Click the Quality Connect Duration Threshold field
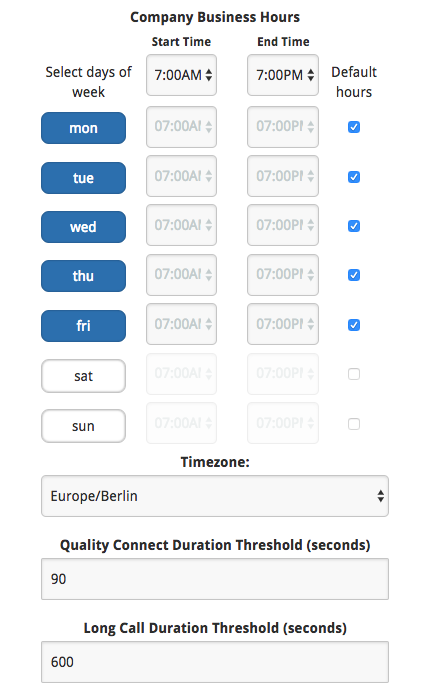Image resolution: width=432 pixels, height=691 pixels. [215, 579]
